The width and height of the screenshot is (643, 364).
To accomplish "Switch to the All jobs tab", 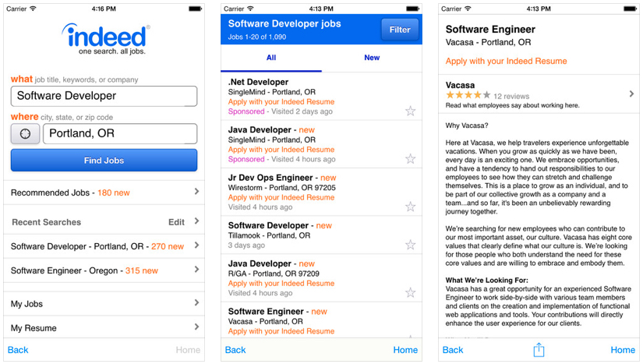I will pyautogui.click(x=271, y=58).
